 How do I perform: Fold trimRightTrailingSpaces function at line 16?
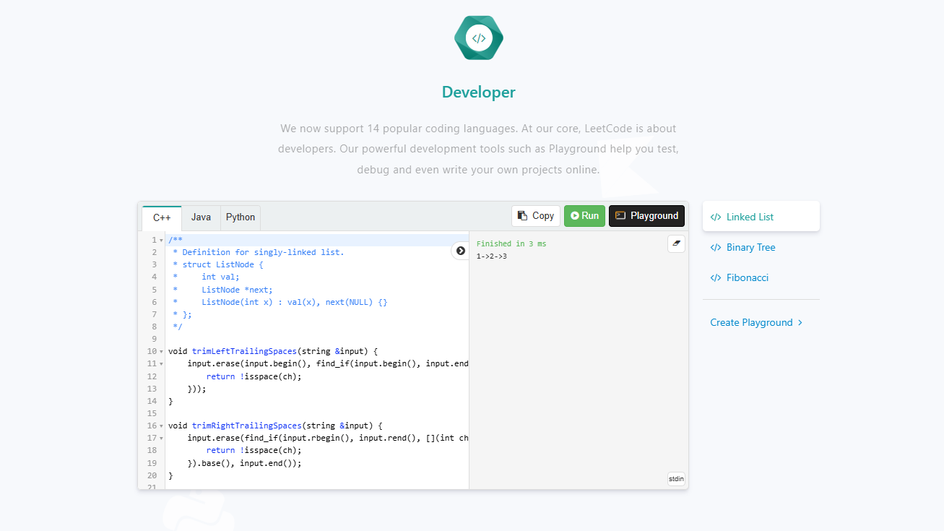click(x=161, y=426)
